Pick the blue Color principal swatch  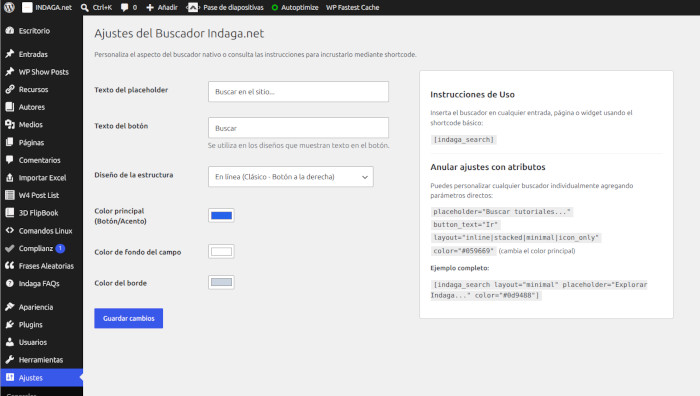point(221,216)
